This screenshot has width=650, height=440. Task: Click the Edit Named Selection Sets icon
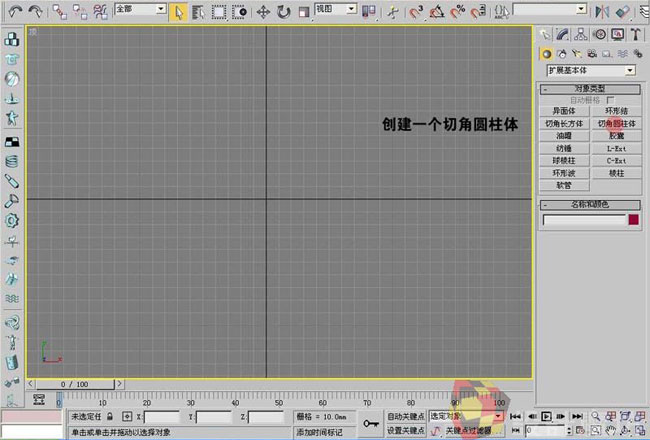click(502, 12)
